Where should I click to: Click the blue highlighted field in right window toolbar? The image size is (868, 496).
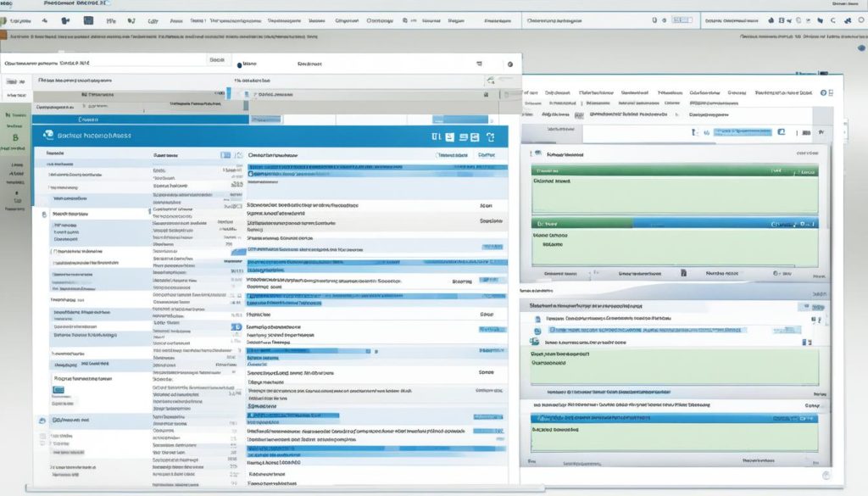pyautogui.click(x=743, y=132)
